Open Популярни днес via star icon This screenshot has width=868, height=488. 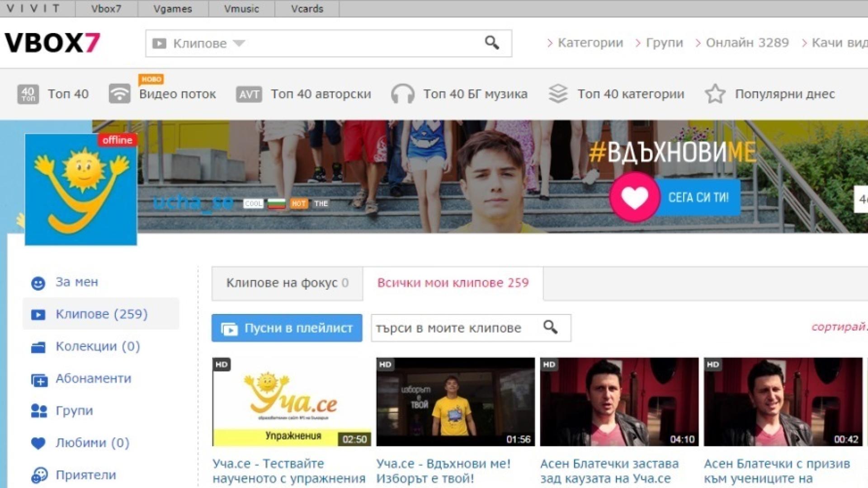point(715,94)
